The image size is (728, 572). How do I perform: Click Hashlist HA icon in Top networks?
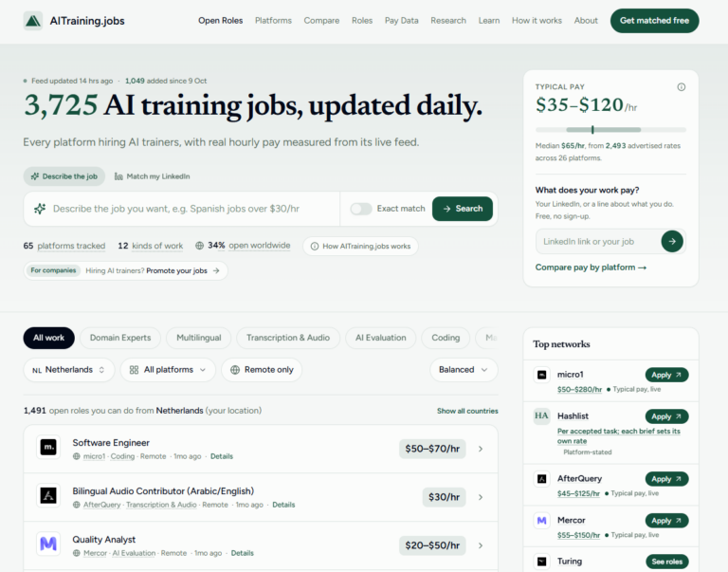coord(542,415)
